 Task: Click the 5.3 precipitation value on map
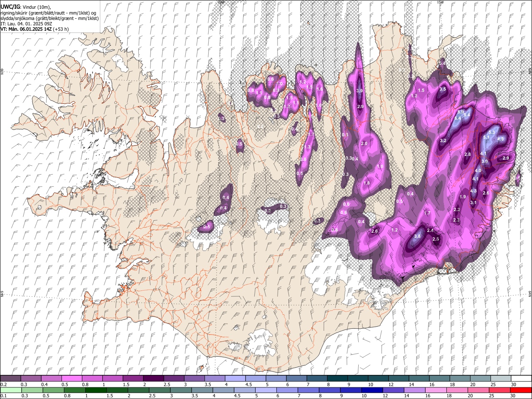[x=492, y=132]
